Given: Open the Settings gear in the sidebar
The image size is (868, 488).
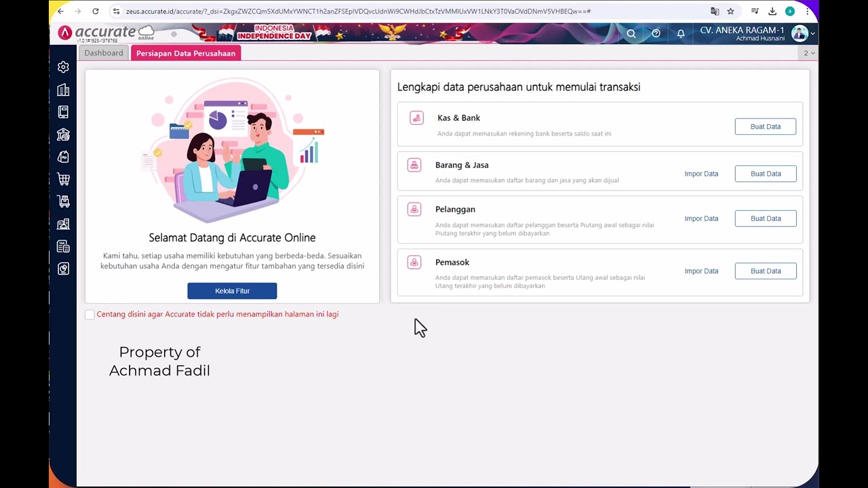Looking at the screenshot, I should click(x=63, y=67).
